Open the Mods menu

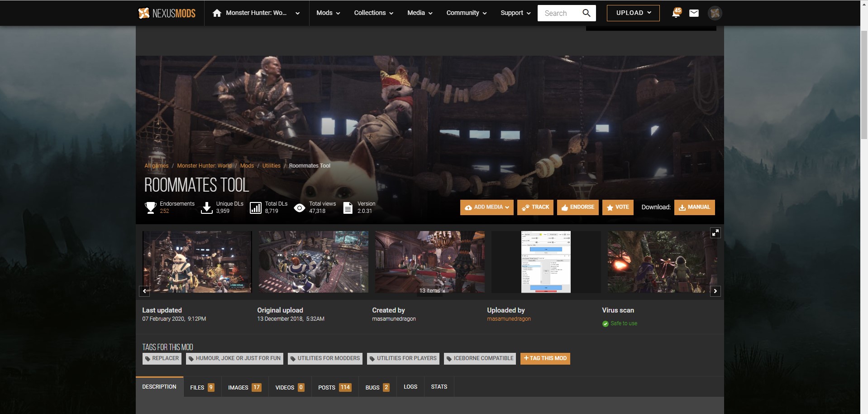coord(328,13)
